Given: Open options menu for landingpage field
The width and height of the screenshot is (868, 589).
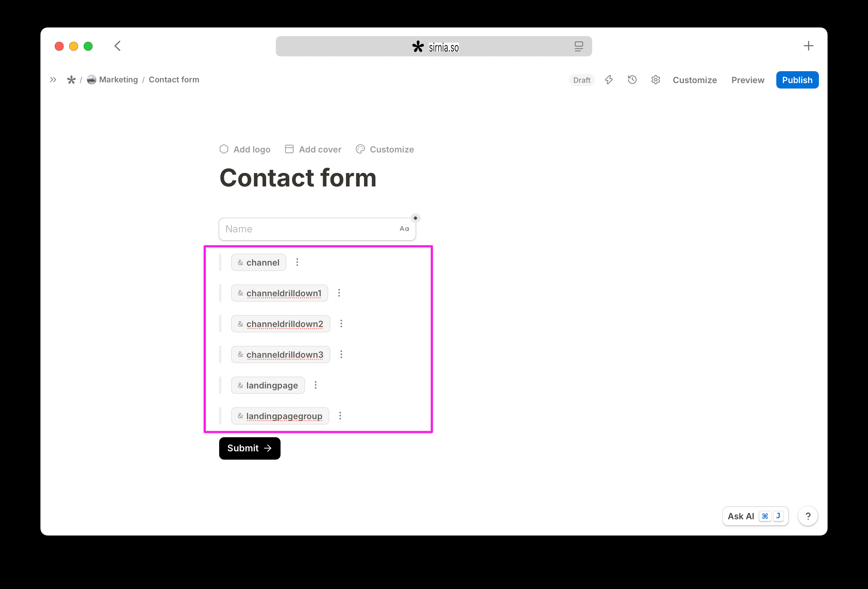Looking at the screenshot, I should [x=316, y=385].
